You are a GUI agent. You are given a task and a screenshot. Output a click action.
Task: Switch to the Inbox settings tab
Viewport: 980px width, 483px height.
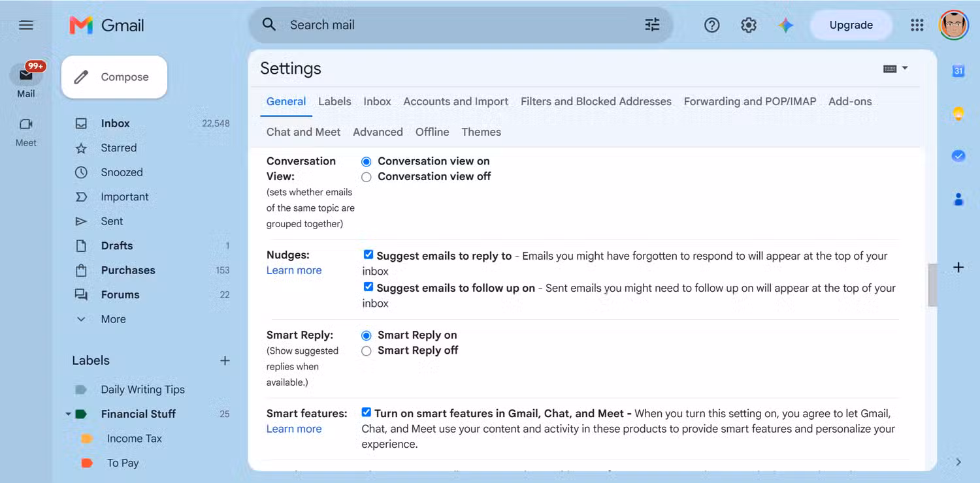(378, 102)
